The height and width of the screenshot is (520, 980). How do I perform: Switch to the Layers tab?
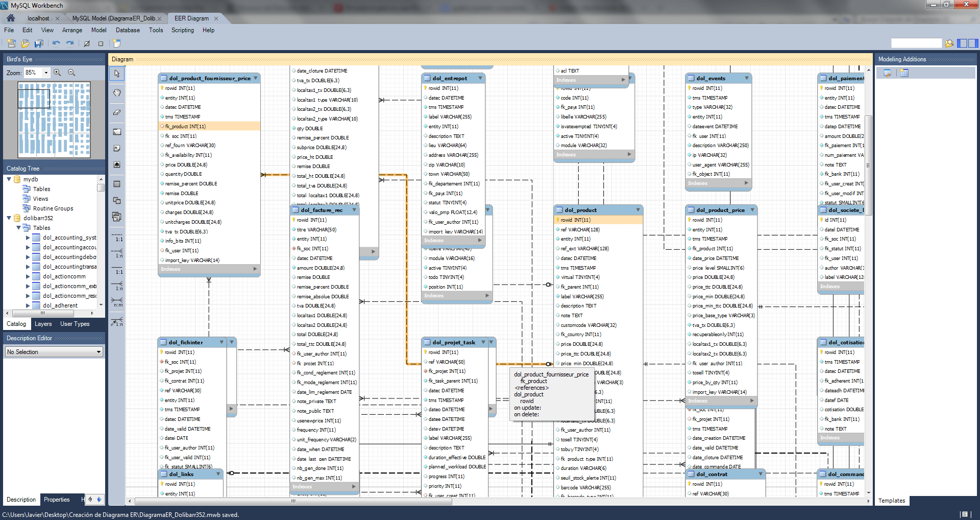[43, 324]
